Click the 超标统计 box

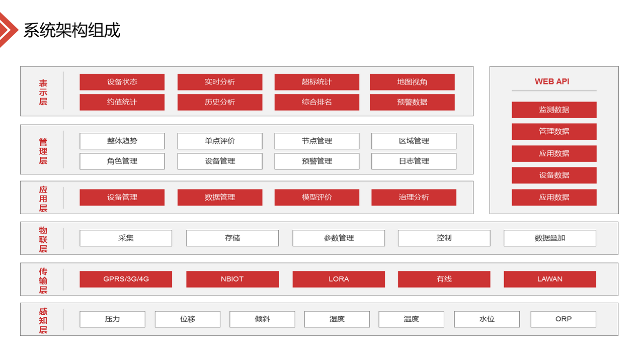(317, 82)
